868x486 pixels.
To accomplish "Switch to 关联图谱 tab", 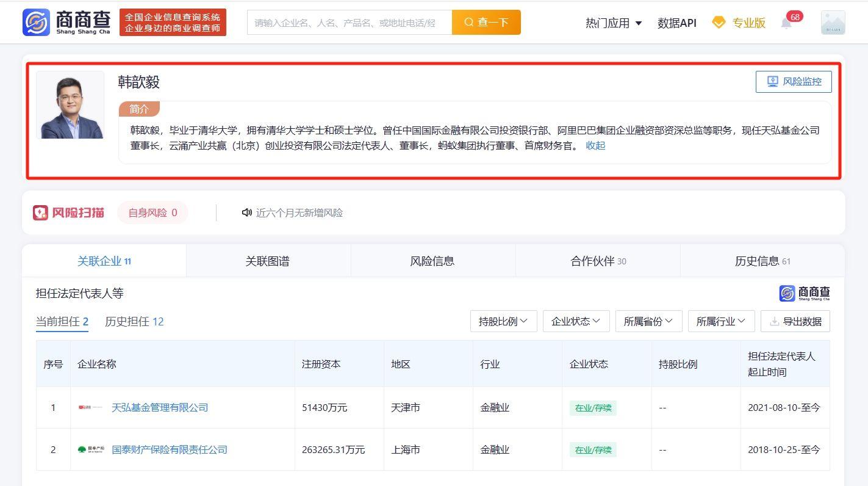I will (268, 261).
